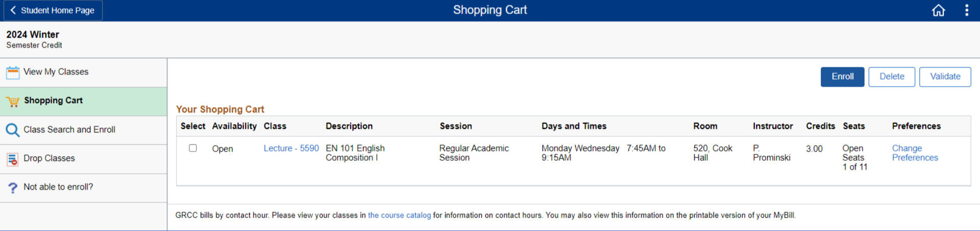Open the Lecture - 5590 class link
Screen dimensions: 980x231
[x=291, y=148]
